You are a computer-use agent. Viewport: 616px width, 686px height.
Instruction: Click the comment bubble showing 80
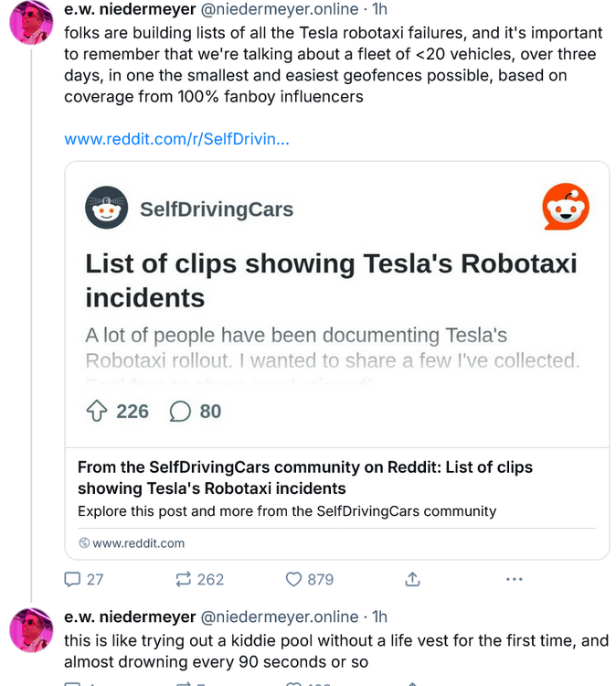(x=180, y=412)
